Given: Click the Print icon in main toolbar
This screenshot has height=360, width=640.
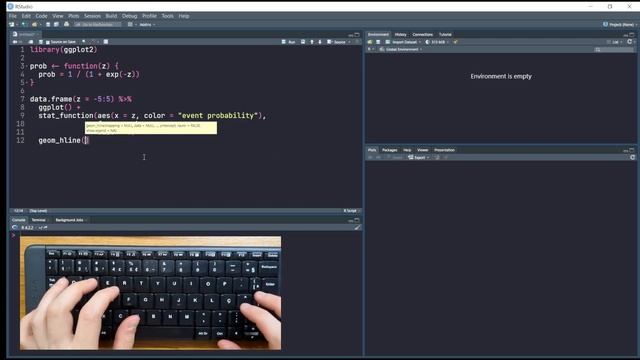Looking at the screenshot, I should [66, 24].
